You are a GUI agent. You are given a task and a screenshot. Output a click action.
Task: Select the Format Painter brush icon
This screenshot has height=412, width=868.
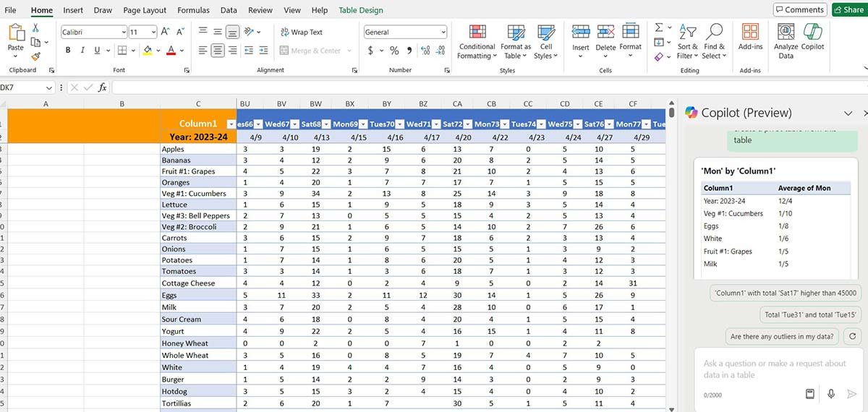[x=35, y=56]
